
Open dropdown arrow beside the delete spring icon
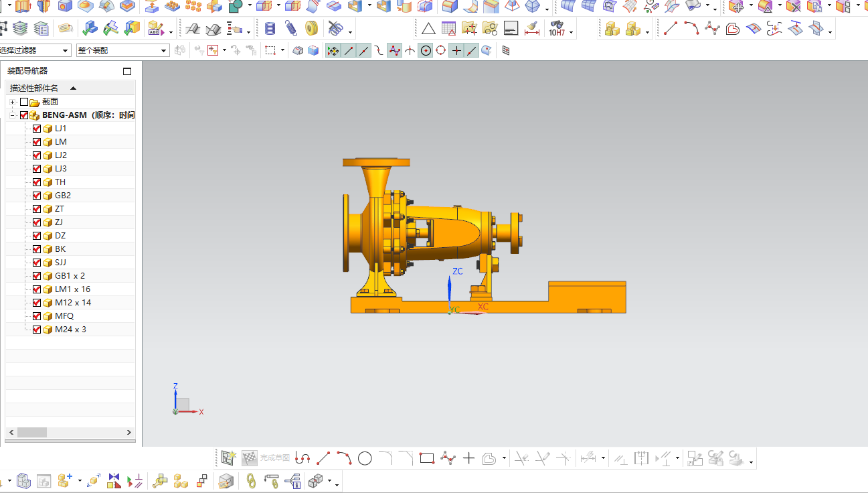coord(350,31)
